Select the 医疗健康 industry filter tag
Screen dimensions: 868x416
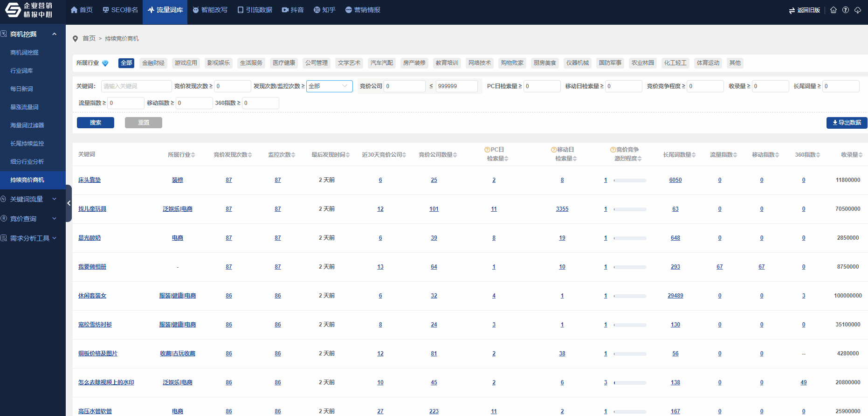tap(284, 63)
